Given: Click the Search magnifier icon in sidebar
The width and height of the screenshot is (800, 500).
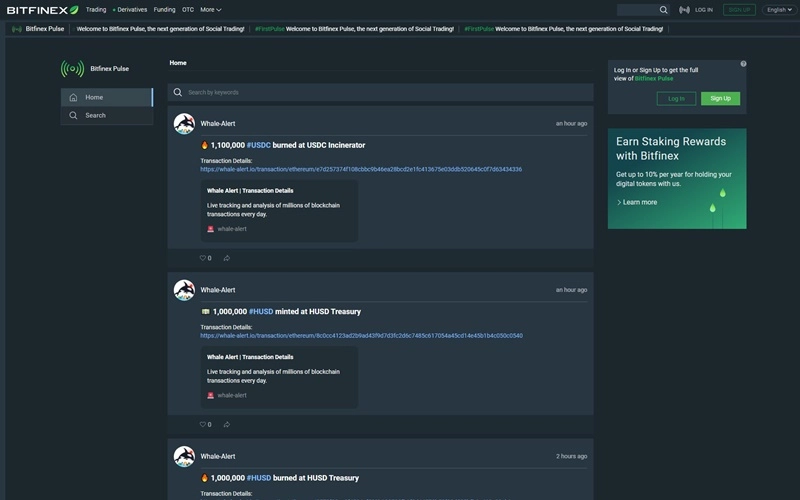Looking at the screenshot, I should tap(73, 116).
